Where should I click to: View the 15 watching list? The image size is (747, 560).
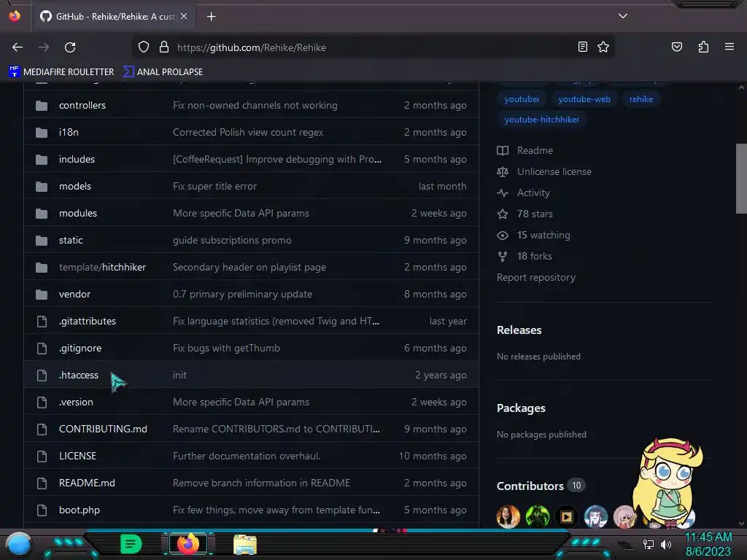pyautogui.click(x=533, y=236)
